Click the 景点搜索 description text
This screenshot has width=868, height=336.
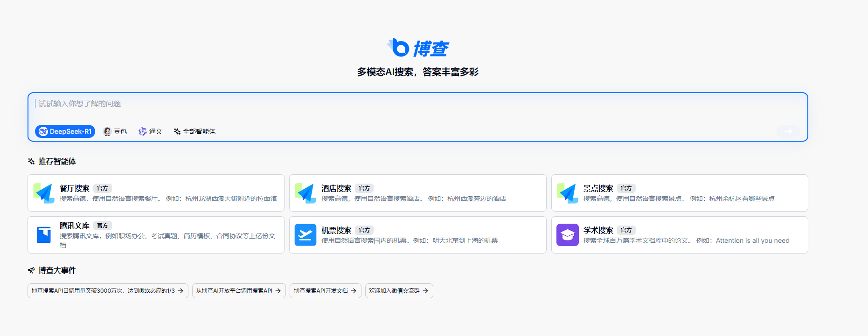(679, 199)
